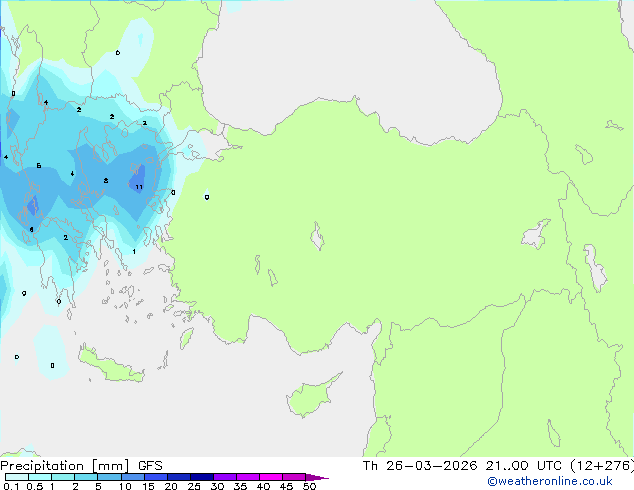Screen dimensions: 634x490
Task: Pick the 10–15 mm blue legend swatch
Action: coord(133,477)
